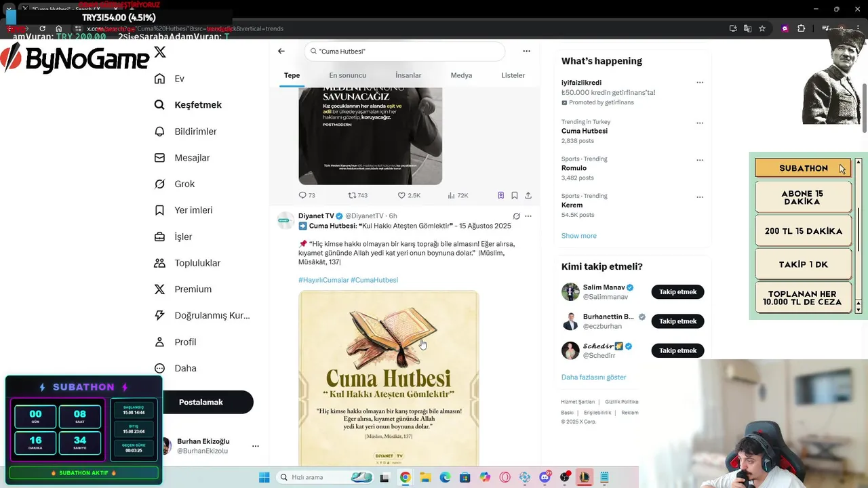Open more options on Diyanet TV post
Viewport: 868px width, 488px height.
click(x=528, y=216)
